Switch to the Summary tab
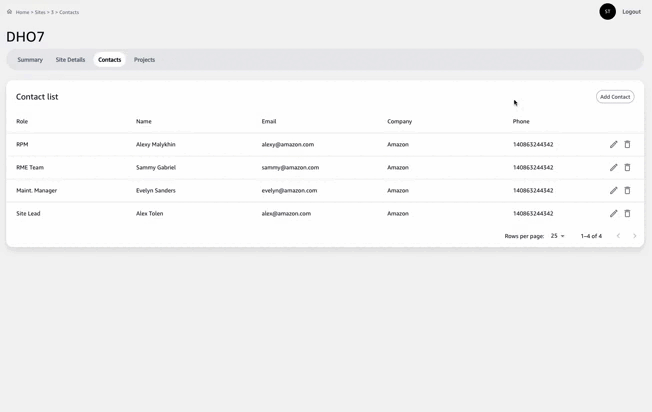652x412 pixels. point(30,60)
